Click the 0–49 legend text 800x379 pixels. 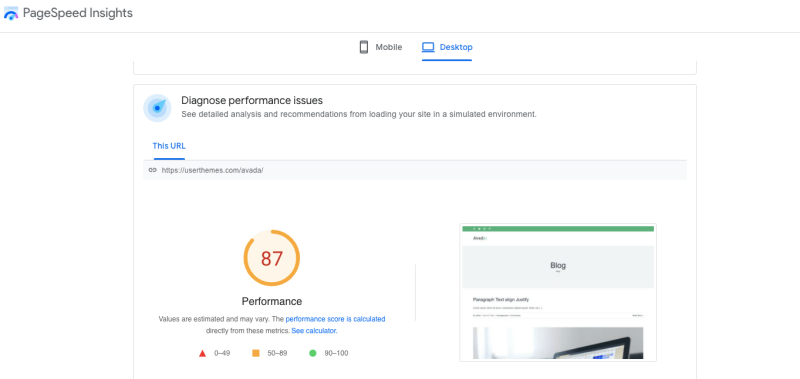[222, 353]
